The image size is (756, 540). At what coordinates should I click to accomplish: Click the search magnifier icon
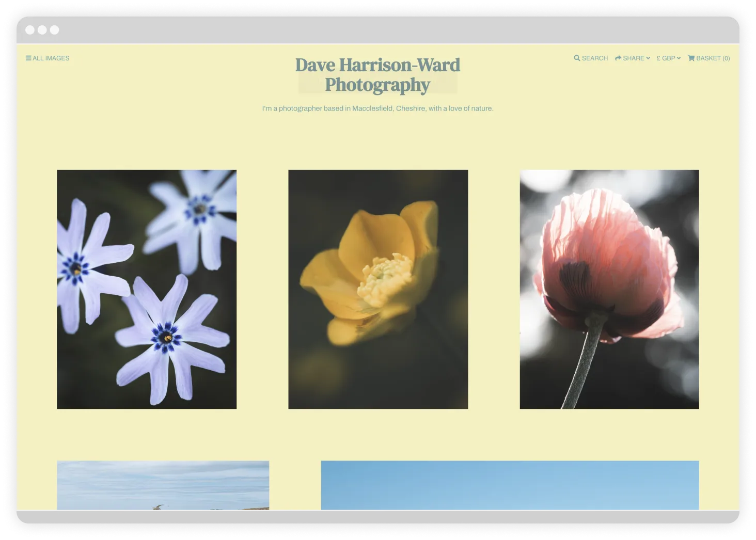(x=577, y=58)
